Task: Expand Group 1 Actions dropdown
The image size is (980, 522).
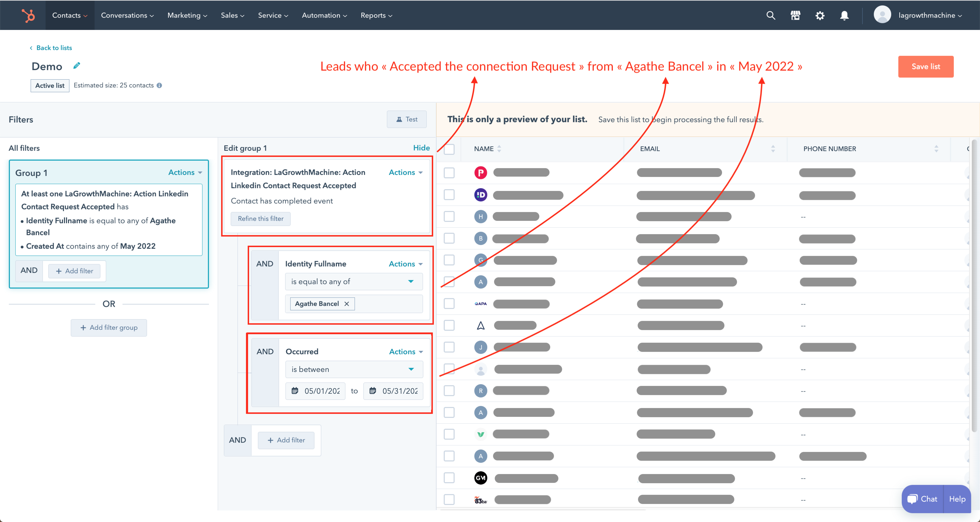Action: point(185,173)
